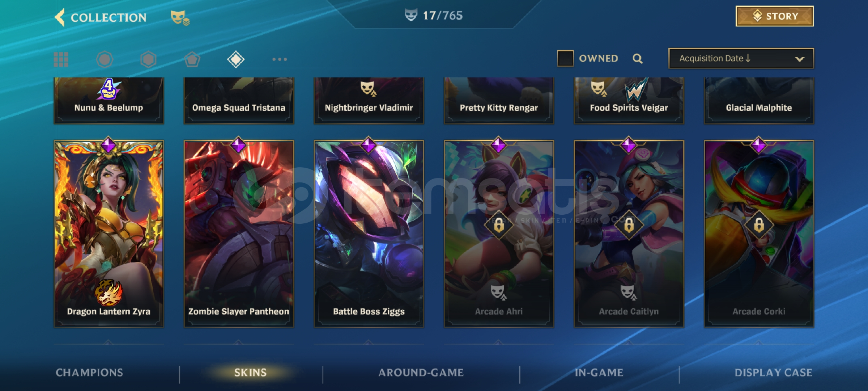The width and height of the screenshot is (868, 391).
Task: Select Dragon Lantern Zyra skin card
Action: pyautogui.click(x=109, y=234)
